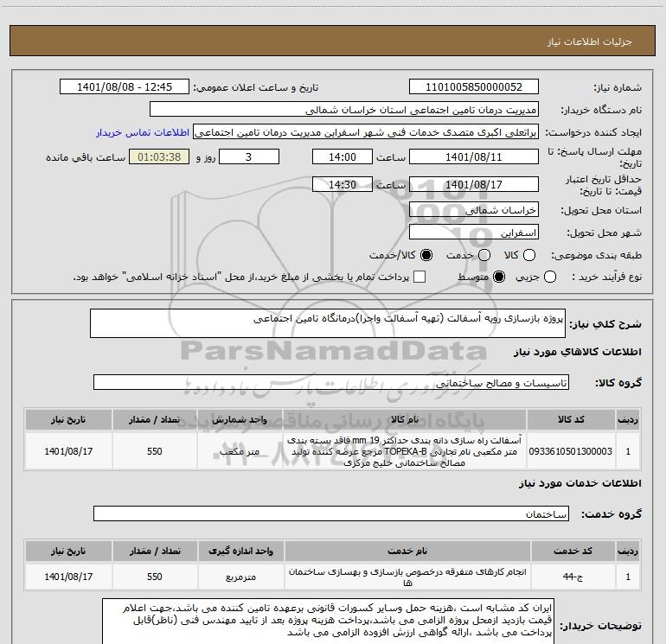Click the buyer organization name field

pyautogui.click(x=344, y=110)
